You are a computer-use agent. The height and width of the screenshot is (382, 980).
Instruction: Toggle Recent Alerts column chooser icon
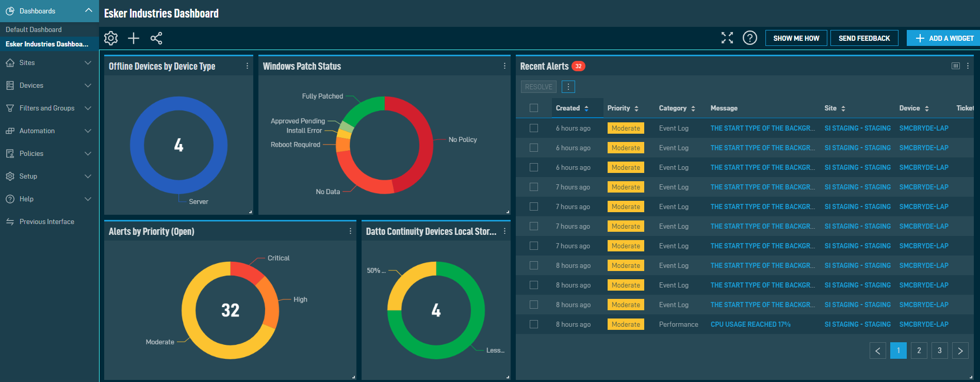click(x=956, y=66)
